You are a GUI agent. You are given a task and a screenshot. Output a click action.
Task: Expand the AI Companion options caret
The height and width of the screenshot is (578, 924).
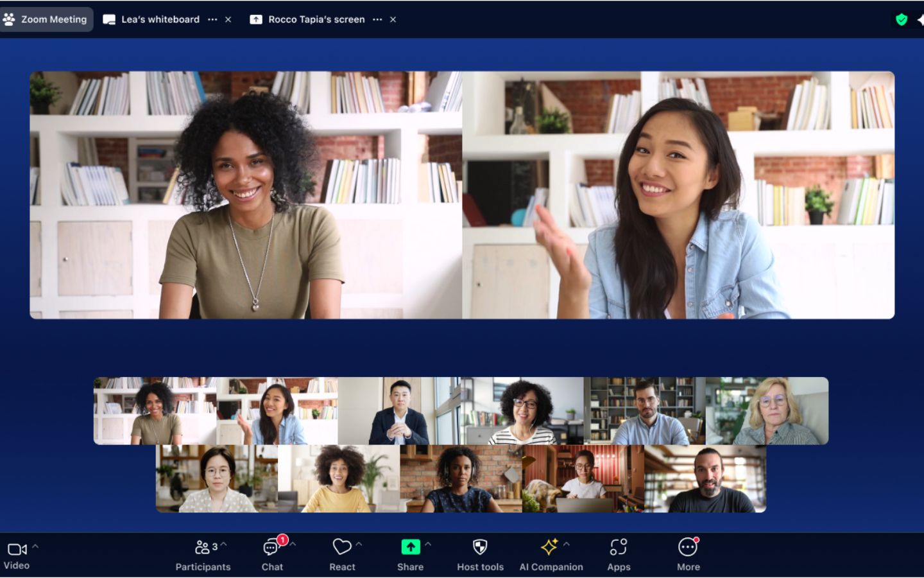tap(567, 545)
